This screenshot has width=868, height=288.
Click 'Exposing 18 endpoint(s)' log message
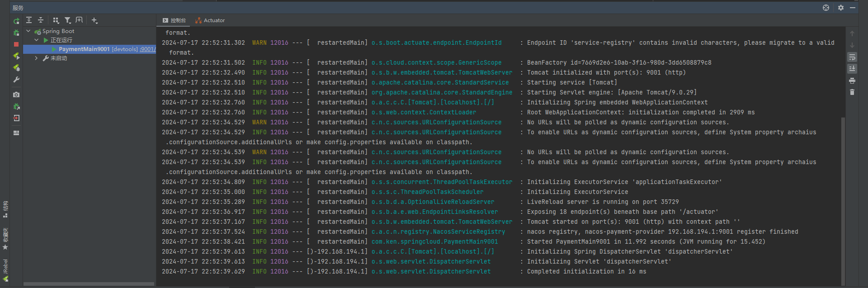623,212
